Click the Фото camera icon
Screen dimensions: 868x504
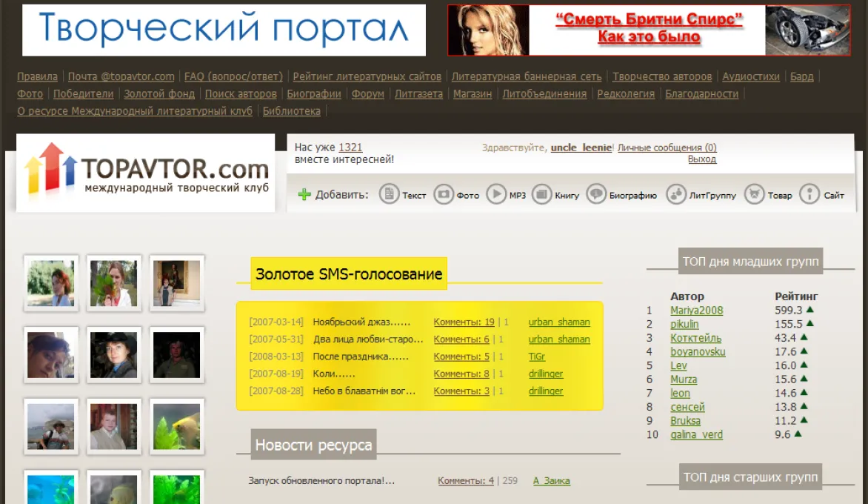click(x=444, y=194)
